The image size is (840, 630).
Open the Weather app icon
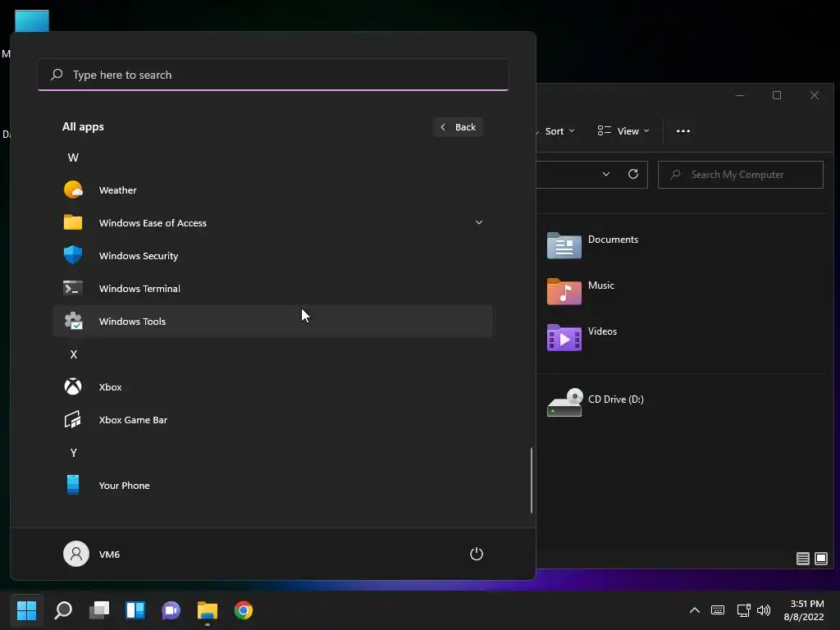73,190
